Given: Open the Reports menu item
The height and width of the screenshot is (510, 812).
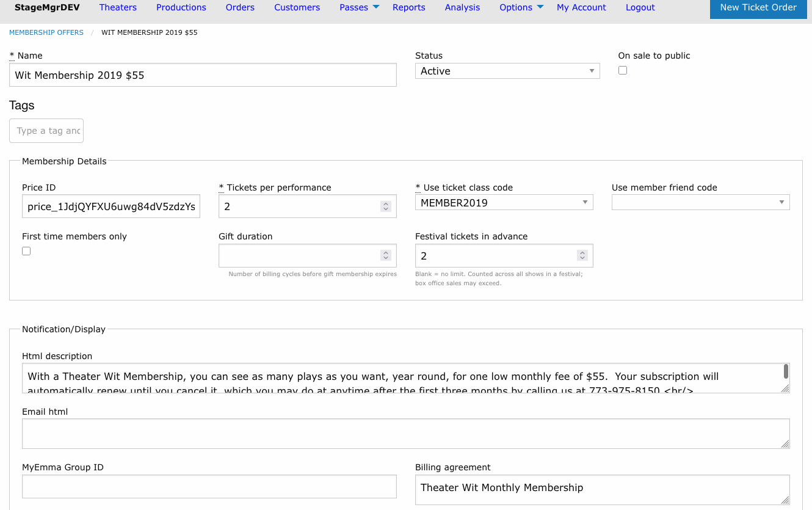Looking at the screenshot, I should (409, 7).
